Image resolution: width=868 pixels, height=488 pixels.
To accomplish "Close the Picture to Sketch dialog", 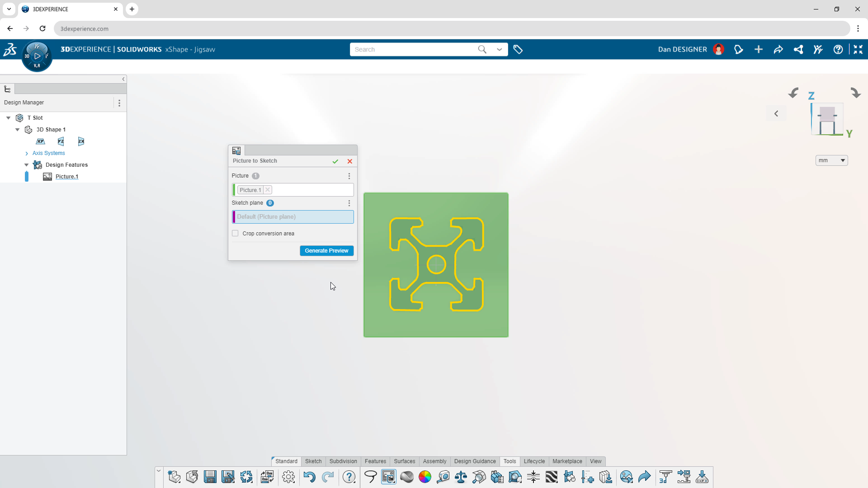I will click(x=350, y=161).
